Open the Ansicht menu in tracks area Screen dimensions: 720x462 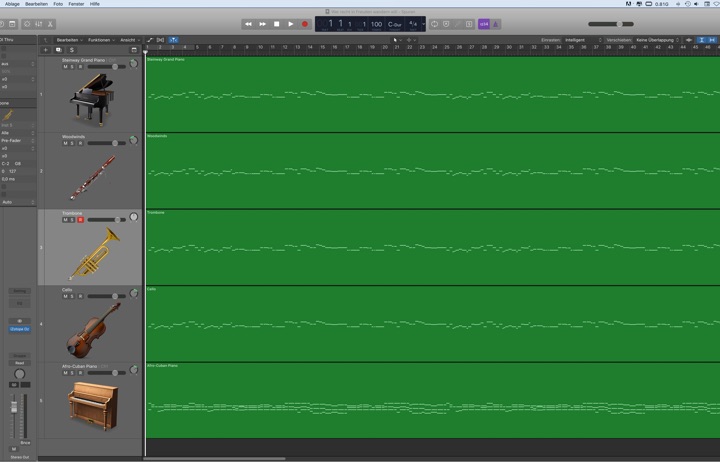tap(130, 40)
